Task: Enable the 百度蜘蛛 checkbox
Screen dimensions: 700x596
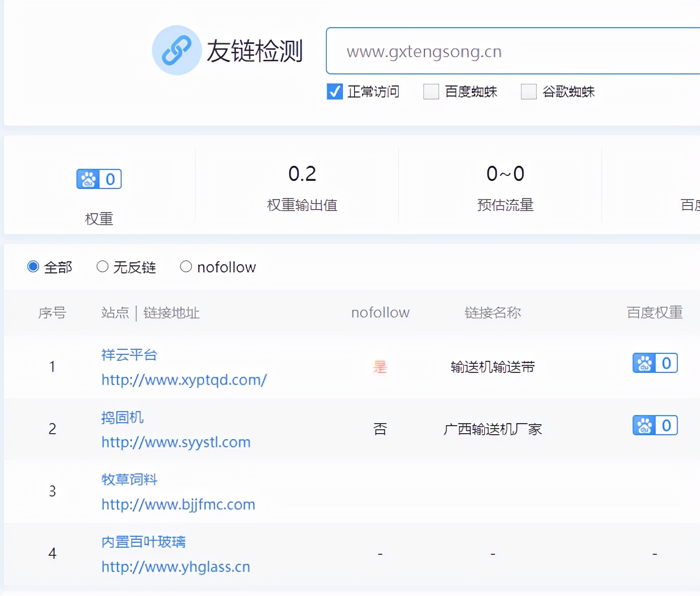Action: [x=431, y=91]
